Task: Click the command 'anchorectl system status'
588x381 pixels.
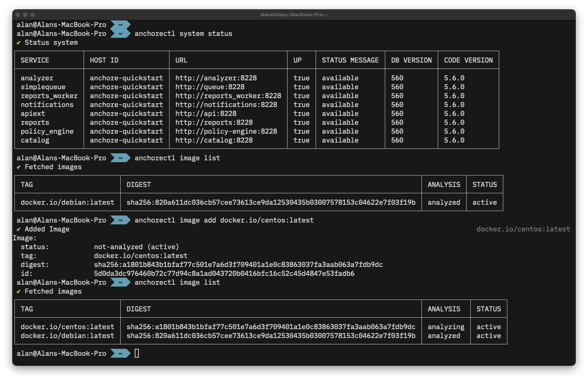Action: coord(184,34)
